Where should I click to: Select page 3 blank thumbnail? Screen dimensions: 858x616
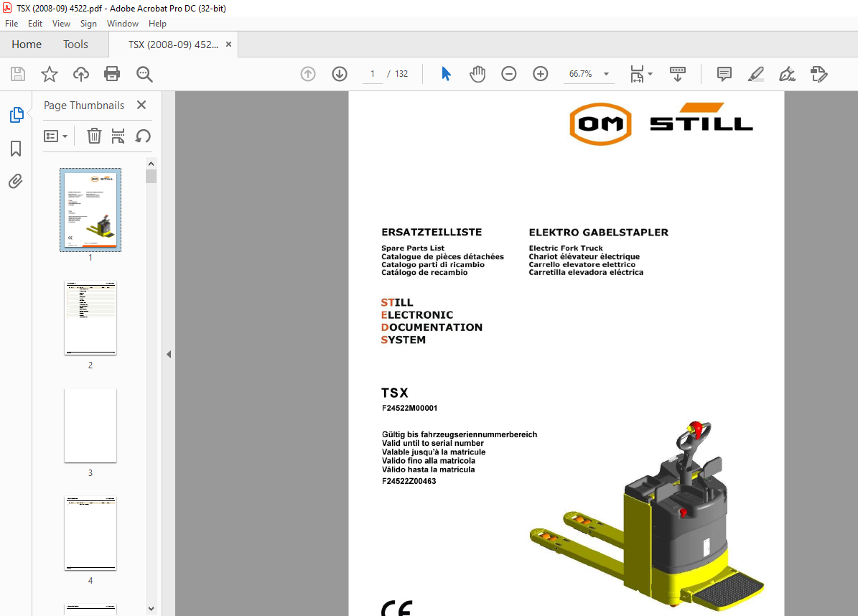[90, 426]
